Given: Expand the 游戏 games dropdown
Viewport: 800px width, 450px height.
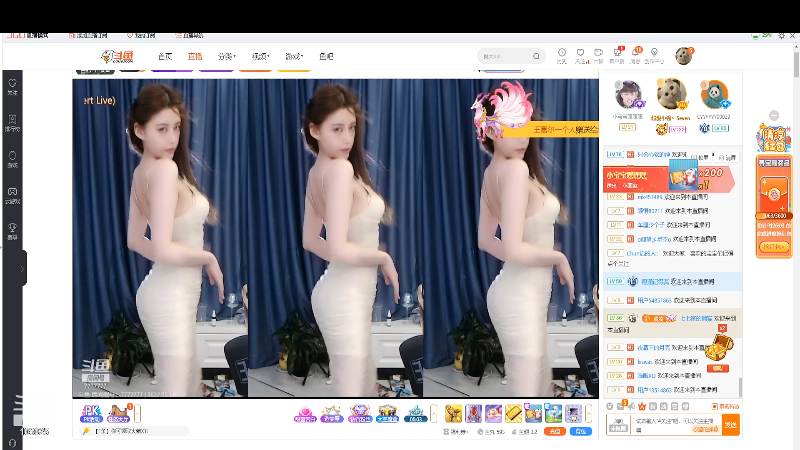Looking at the screenshot, I should [294, 56].
